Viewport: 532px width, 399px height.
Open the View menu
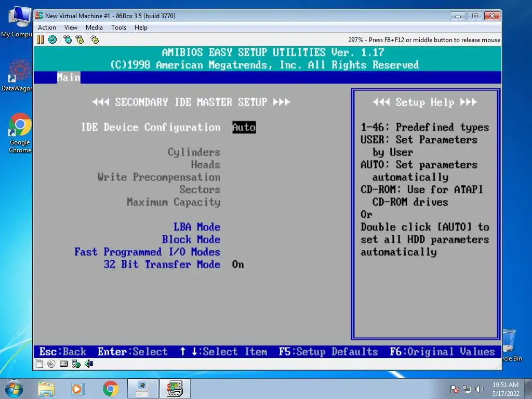tap(71, 28)
